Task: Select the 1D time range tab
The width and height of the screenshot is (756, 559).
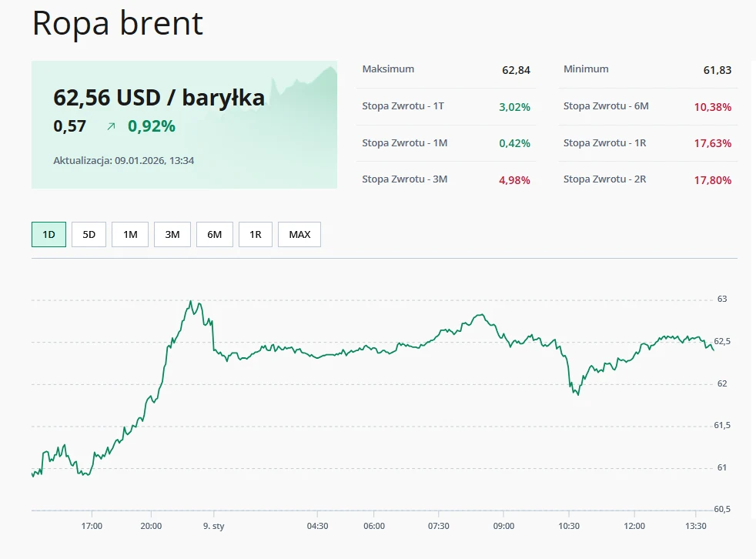Action: 49,234
